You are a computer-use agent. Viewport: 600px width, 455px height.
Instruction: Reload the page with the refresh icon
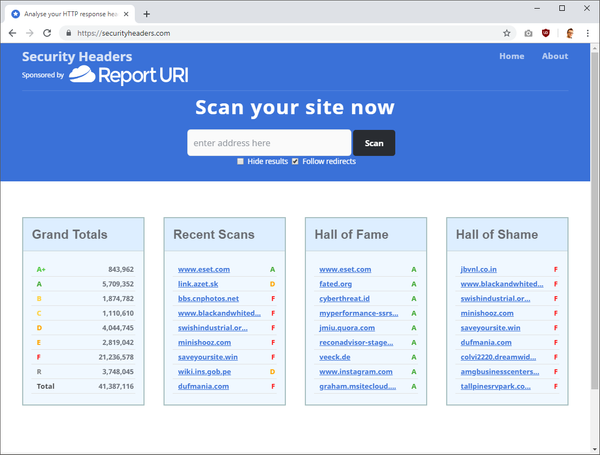[x=50, y=33]
